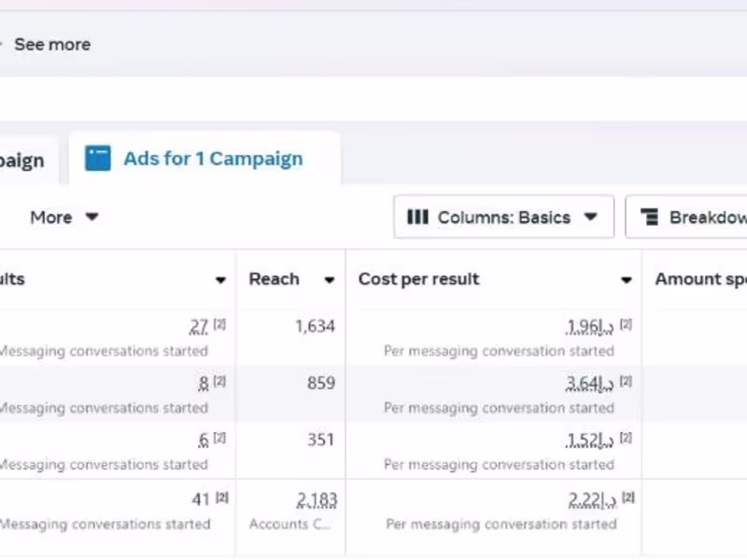The height and width of the screenshot is (560, 747).
Task: Click the See more link
Action: pos(52,44)
